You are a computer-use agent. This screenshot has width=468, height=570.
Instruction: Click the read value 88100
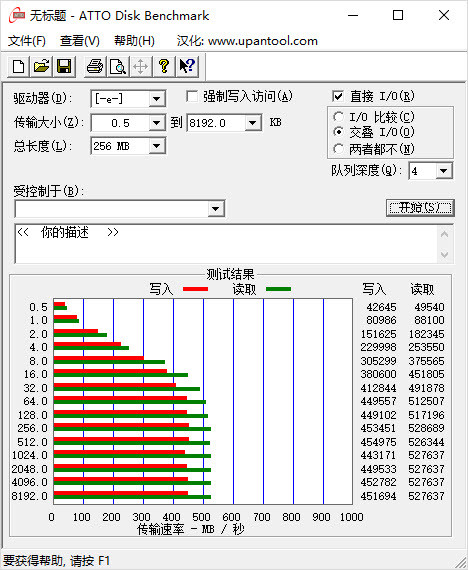(x=429, y=320)
